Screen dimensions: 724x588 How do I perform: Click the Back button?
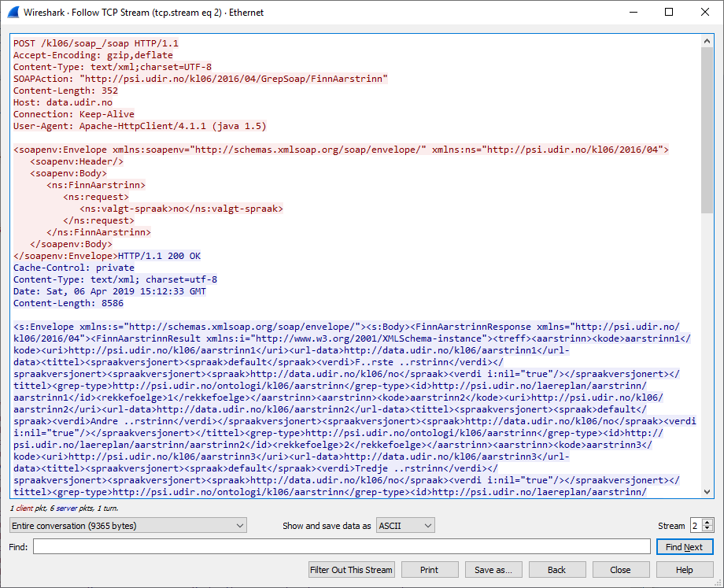(x=557, y=569)
